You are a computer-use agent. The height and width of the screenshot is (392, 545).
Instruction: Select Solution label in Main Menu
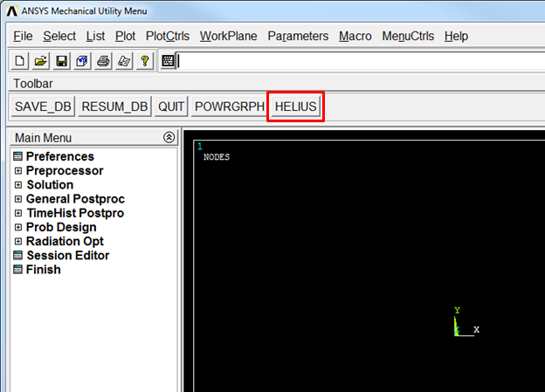[x=50, y=185]
